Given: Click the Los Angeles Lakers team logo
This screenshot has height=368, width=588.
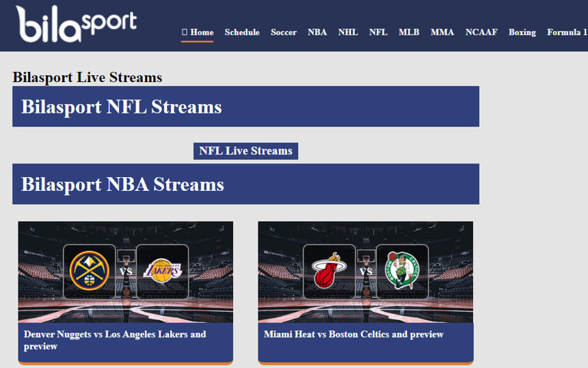Looking at the screenshot, I should point(162,271).
